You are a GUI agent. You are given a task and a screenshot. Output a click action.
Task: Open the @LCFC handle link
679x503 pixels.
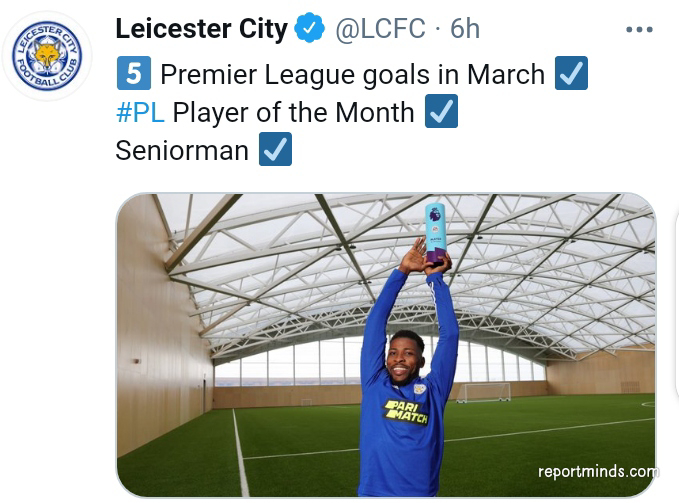click(x=380, y=30)
